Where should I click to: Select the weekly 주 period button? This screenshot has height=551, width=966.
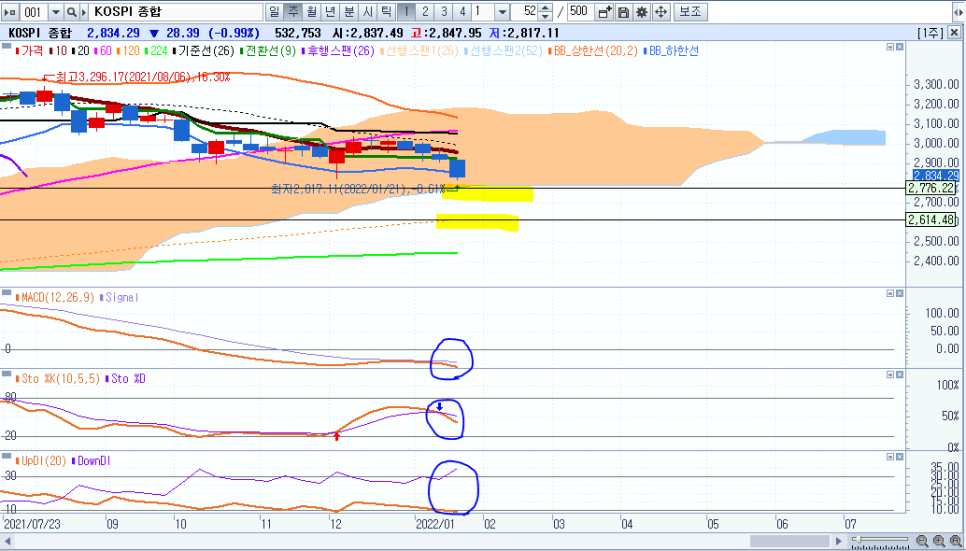click(293, 12)
